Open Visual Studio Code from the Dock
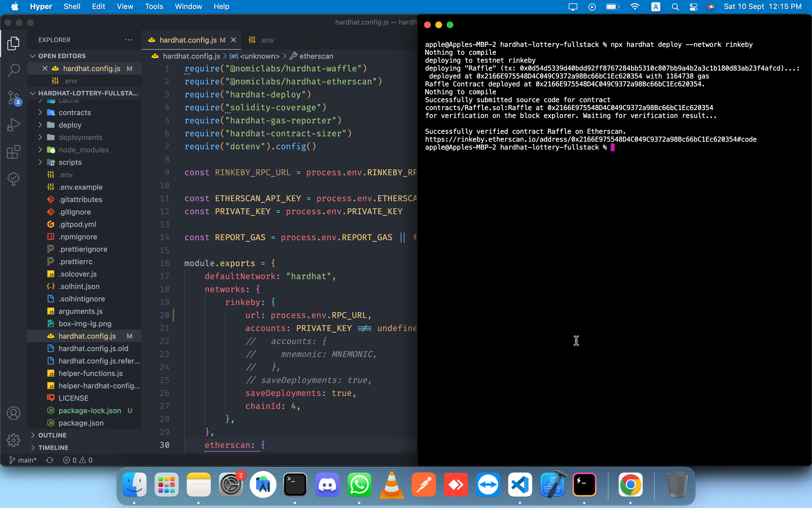This screenshot has height=508, width=812. pos(520,485)
